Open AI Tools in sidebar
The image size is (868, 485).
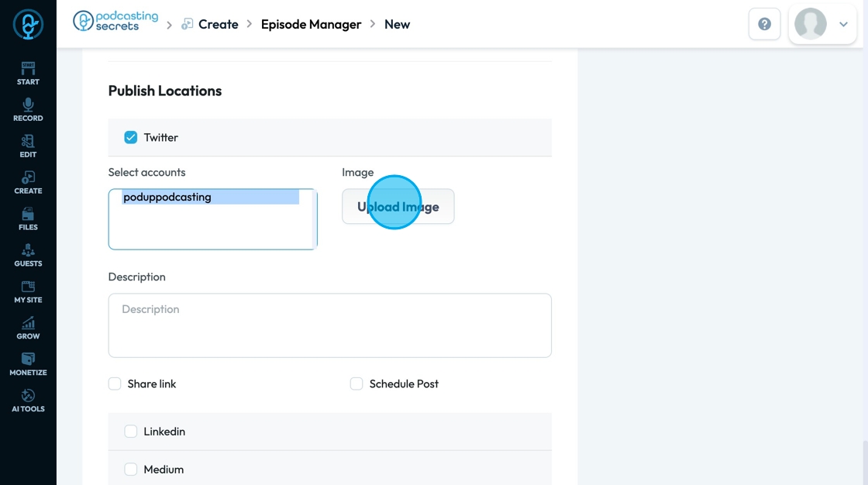(x=28, y=400)
